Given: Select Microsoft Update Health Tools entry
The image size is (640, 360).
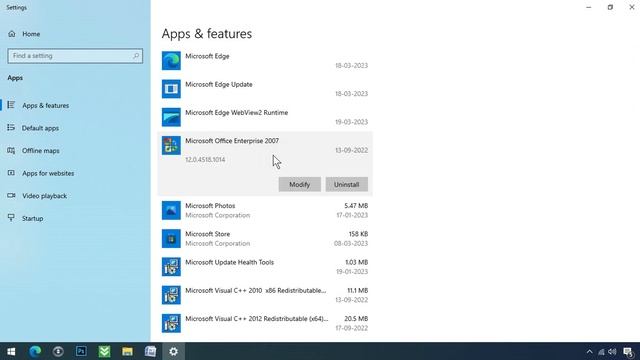Looking at the screenshot, I should click(265, 267).
